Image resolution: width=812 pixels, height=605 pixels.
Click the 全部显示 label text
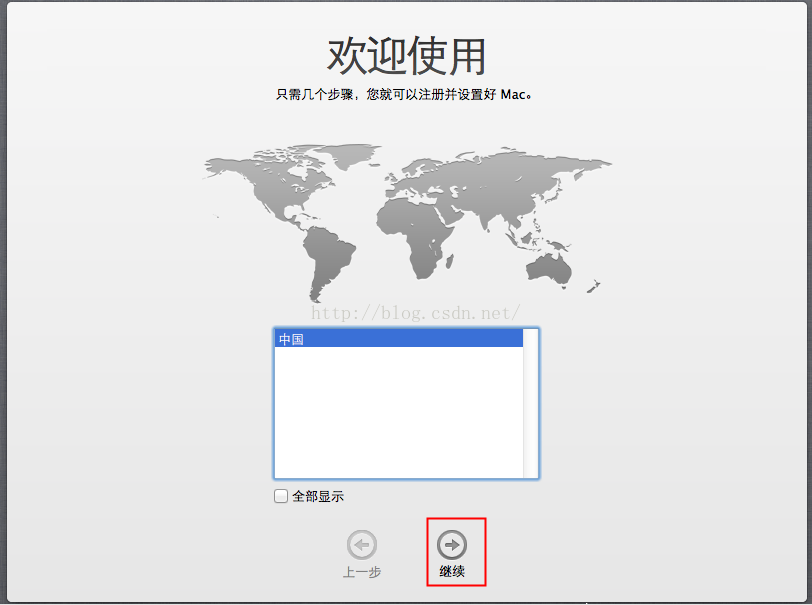tap(317, 497)
